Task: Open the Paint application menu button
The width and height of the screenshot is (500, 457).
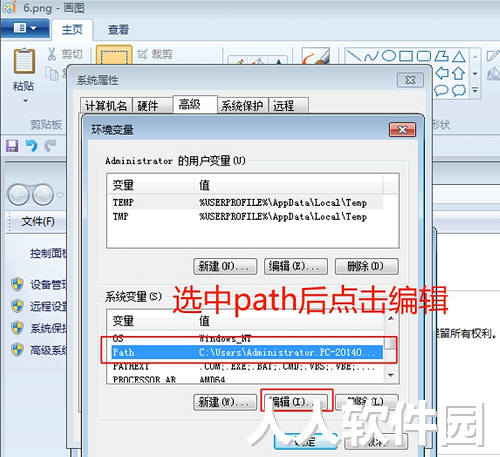Action: click(25, 28)
